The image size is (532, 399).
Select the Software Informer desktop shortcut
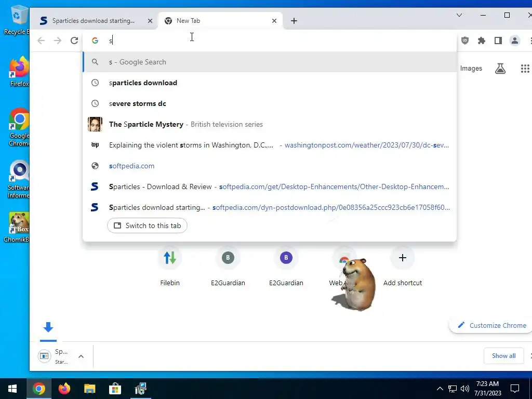click(x=18, y=180)
